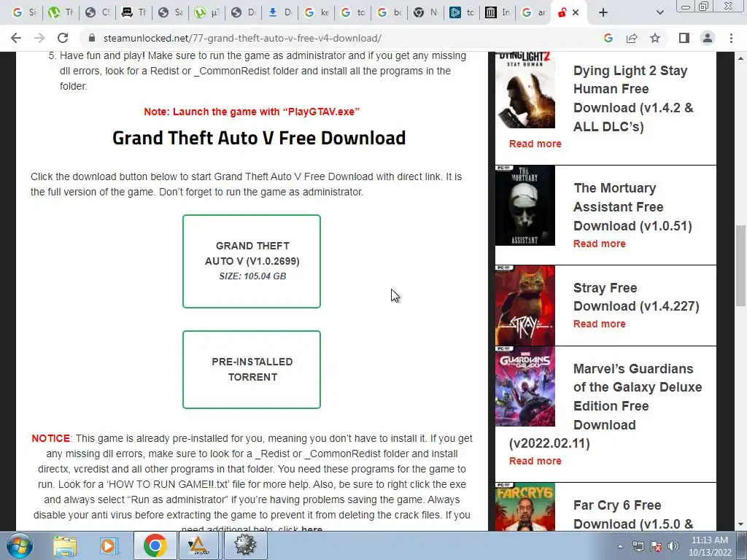Switch to the Google 'Si' tab
Screen dimensions: 747x560
coord(24,12)
